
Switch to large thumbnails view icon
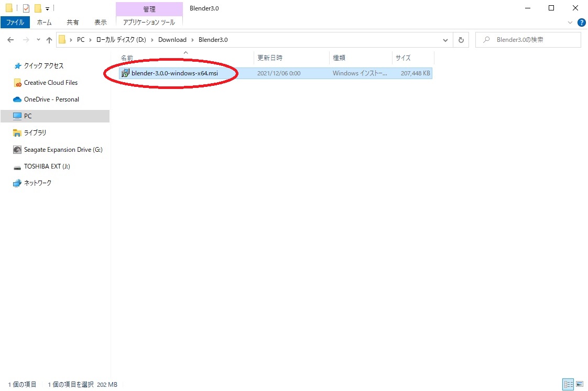pos(580,384)
